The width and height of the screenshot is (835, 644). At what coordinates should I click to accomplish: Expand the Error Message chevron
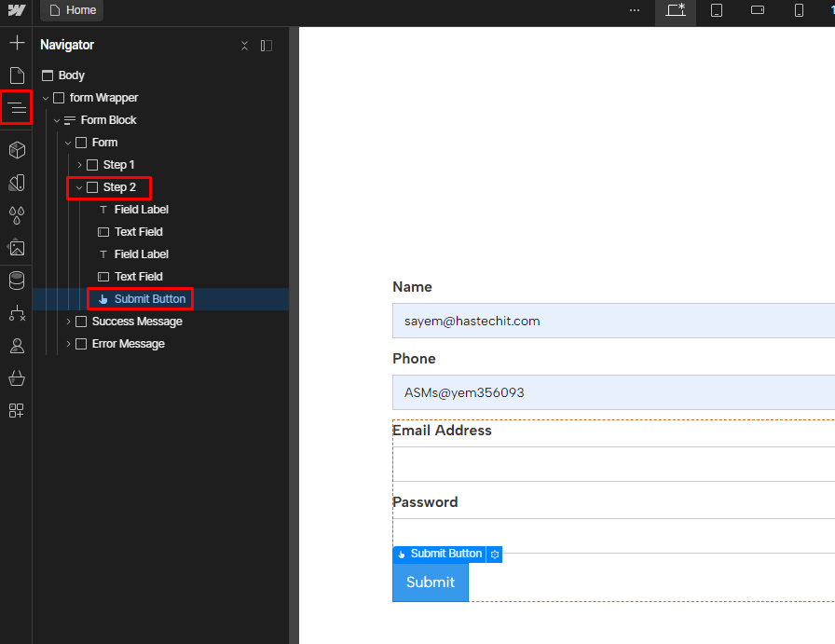pyautogui.click(x=68, y=344)
